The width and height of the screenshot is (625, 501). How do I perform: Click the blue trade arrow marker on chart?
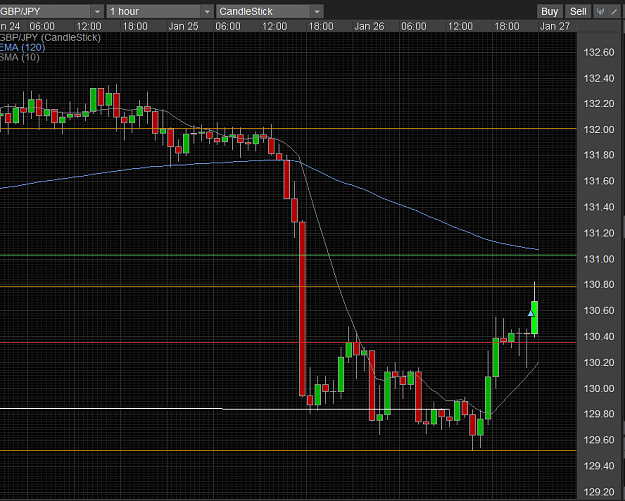[531, 313]
